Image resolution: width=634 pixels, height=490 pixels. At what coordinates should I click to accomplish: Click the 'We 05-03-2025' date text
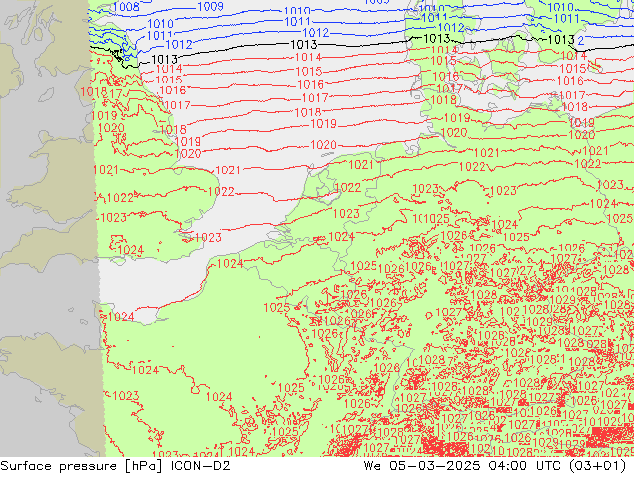[422, 466]
